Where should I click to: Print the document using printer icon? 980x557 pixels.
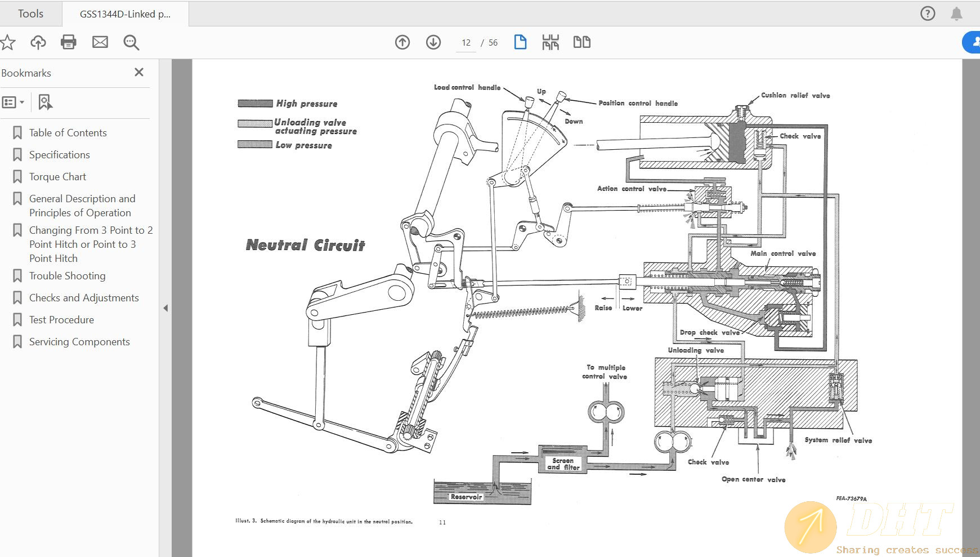(x=69, y=42)
